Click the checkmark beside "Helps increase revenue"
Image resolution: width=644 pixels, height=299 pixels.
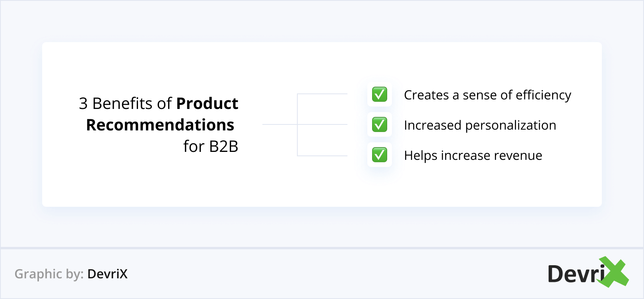(380, 155)
